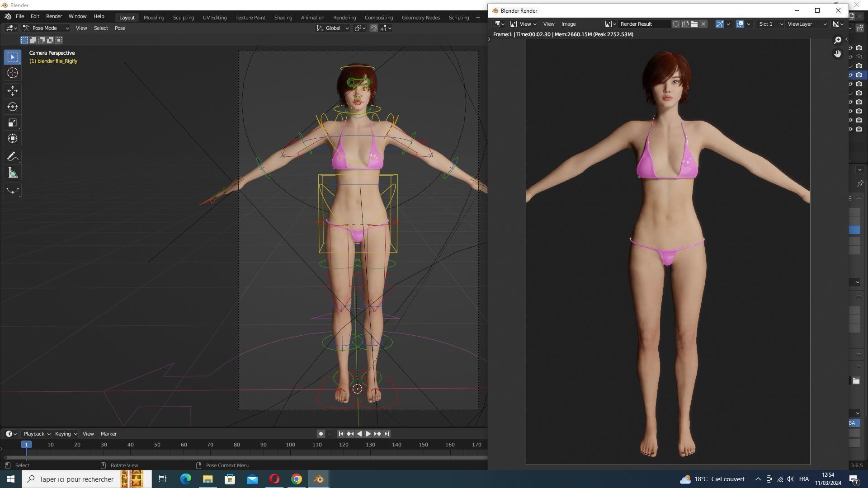The width and height of the screenshot is (868, 488).
Task: Open the Slot 1 dropdown
Action: [770, 24]
